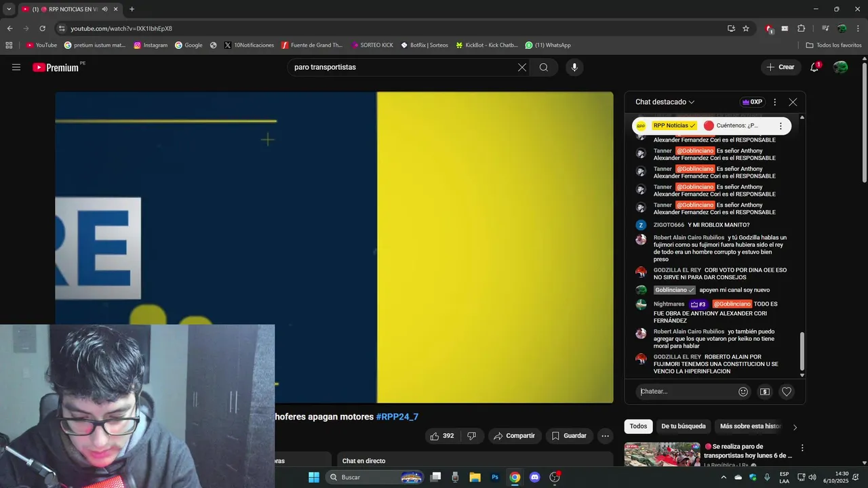Select the De tu búsqueda chip

(x=684, y=426)
